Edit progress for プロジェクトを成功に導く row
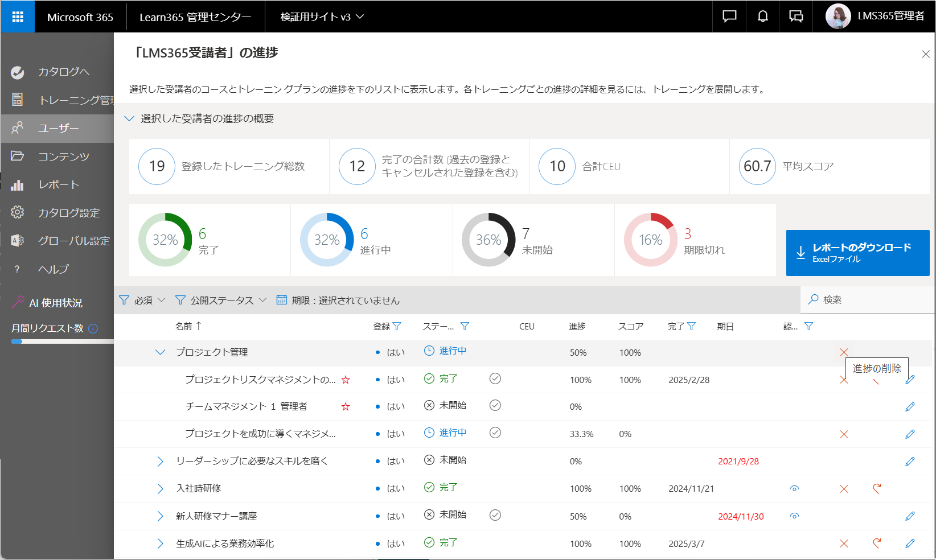The height and width of the screenshot is (560, 936). [x=910, y=434]
